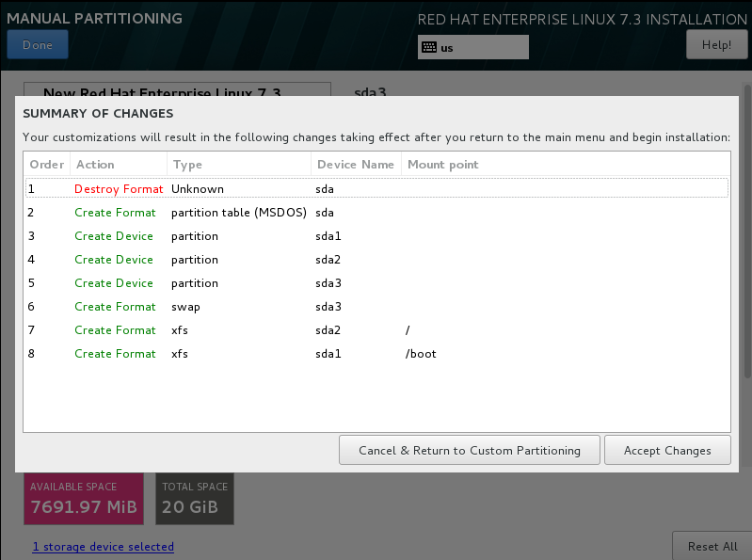
Task: Cancel & Return to Custom Partitioning
Action: (x=470, y=450)
